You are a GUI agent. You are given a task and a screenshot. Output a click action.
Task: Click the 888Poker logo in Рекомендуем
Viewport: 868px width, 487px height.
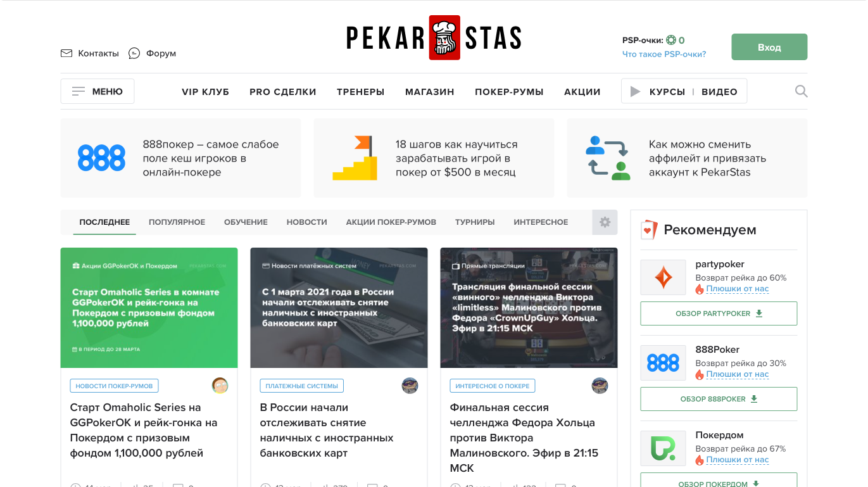pyautogui.click(x=663, y=363)
